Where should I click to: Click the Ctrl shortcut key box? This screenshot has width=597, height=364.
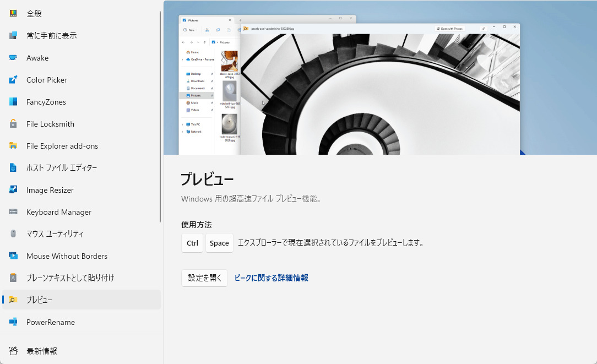tap(192, 243)
